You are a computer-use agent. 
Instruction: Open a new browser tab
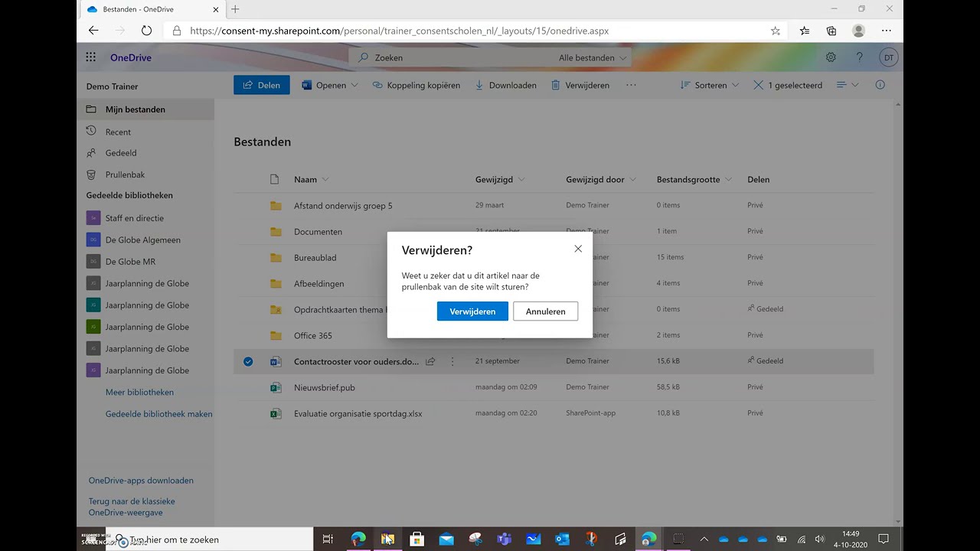point(235,9)
